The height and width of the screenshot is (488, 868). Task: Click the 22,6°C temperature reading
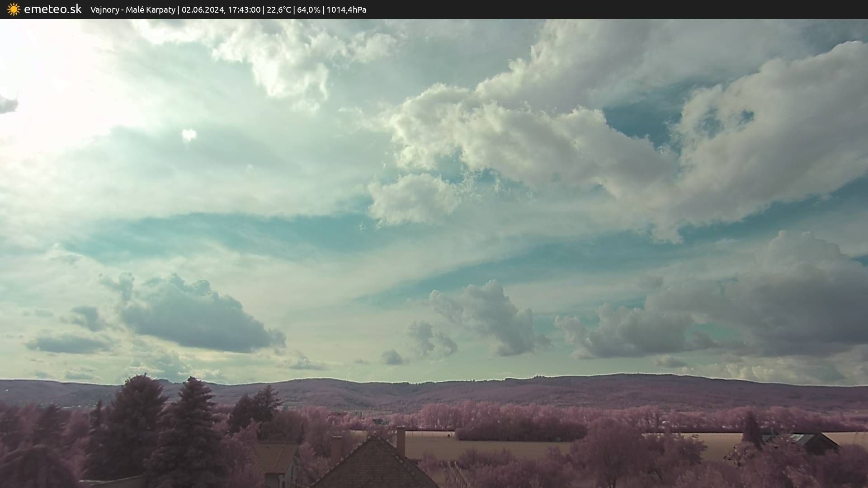click(279, 9)
